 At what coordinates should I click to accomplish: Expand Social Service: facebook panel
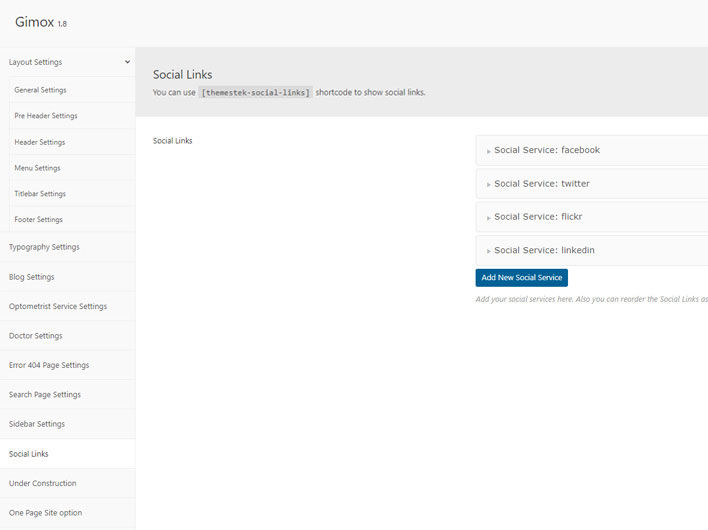click(x=546, y=150)
